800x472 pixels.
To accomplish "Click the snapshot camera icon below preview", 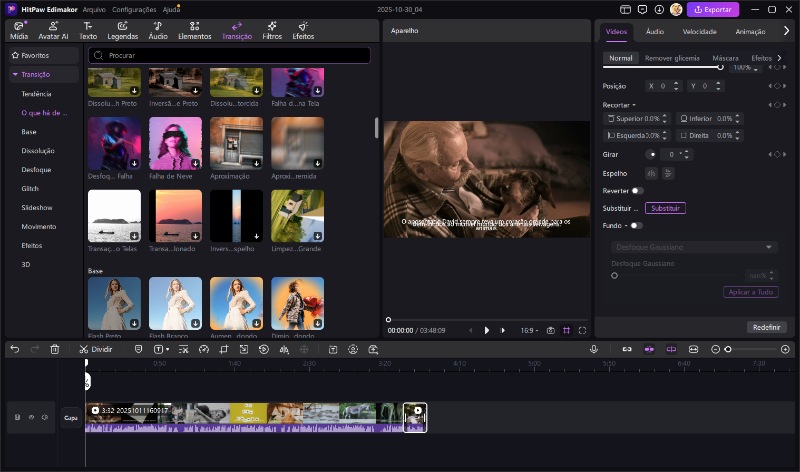I will [550, 330].
